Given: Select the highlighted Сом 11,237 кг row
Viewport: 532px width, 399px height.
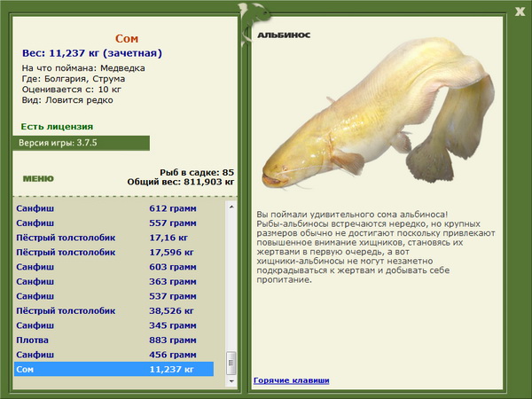Looking at the screenshot, I should [x=114, y=369].
